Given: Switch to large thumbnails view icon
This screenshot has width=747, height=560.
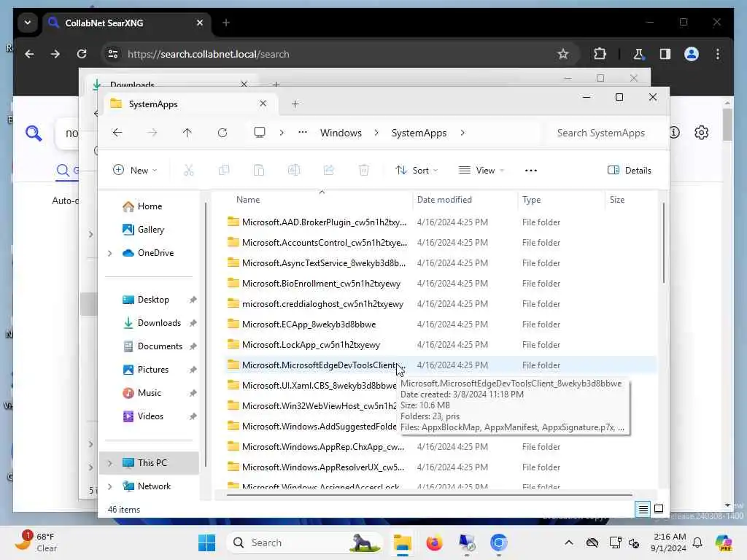Looking at the screenshot, I should point(659,509).
